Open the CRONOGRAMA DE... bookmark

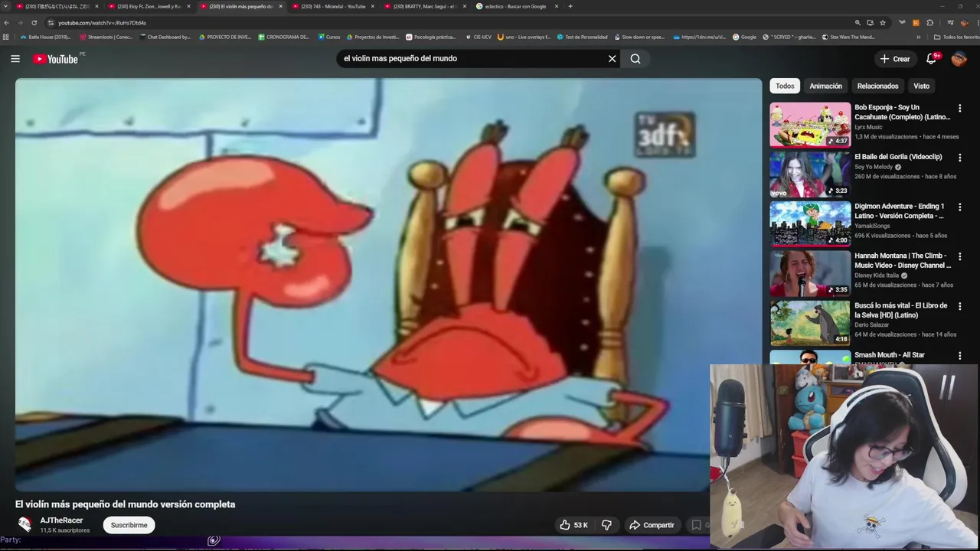pos(283,37)
